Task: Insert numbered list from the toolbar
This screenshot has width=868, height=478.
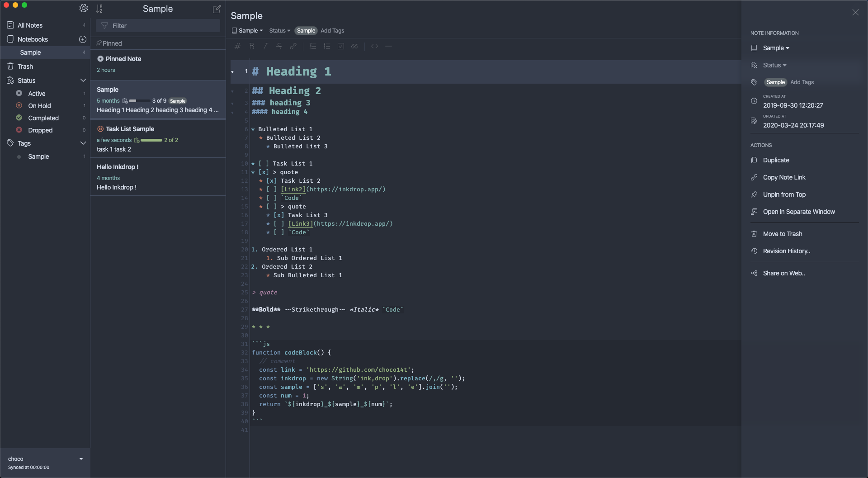Action: point(327,46)
